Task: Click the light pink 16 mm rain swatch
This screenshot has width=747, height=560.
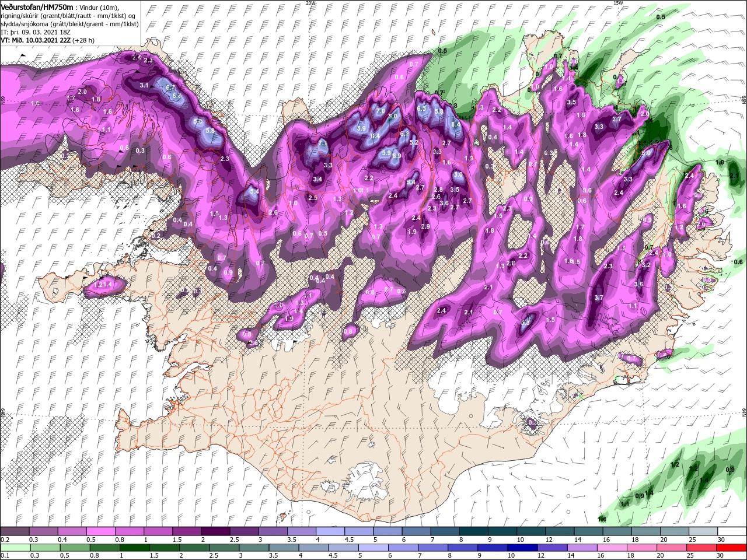Action: click(x=612, y=548)
